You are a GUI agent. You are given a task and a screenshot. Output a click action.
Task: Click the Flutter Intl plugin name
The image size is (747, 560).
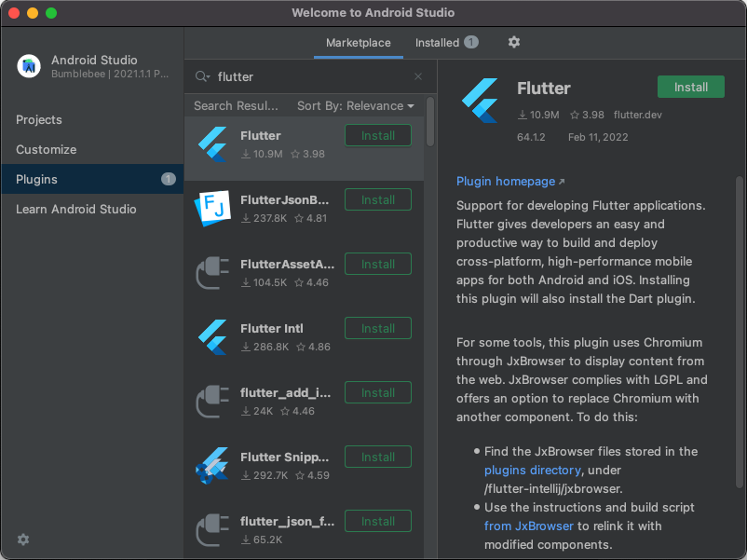(272, 328)
